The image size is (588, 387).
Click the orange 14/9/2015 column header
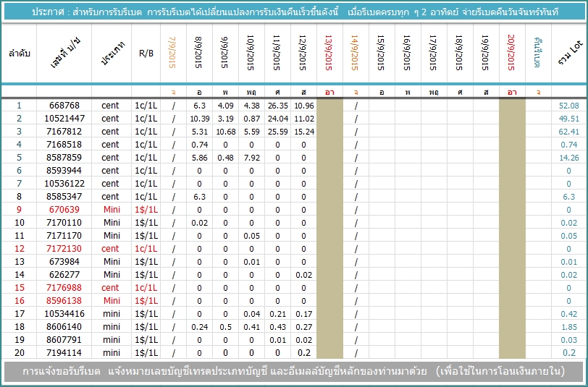(355, 53)
